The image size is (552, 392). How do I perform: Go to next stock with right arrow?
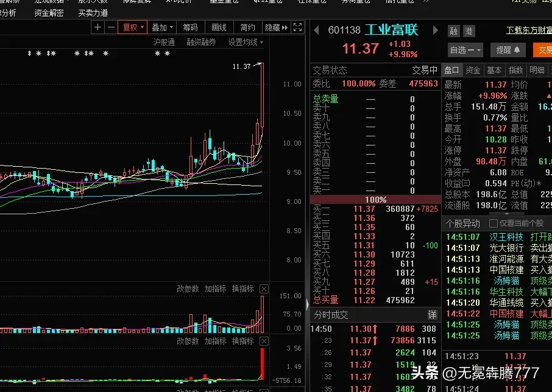[435, 30]
